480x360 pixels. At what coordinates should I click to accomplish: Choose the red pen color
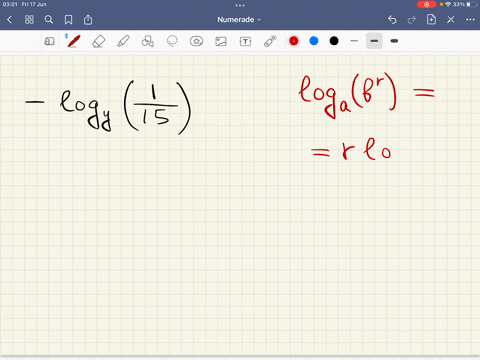click(294, 41)
